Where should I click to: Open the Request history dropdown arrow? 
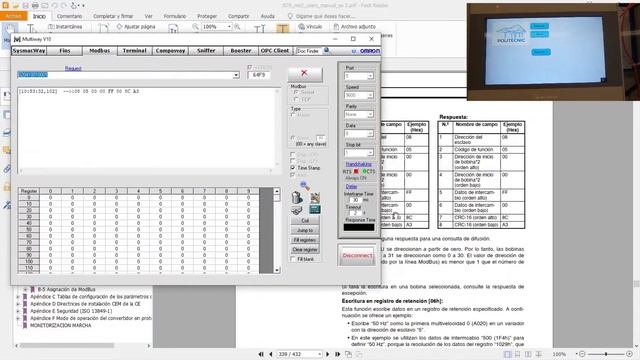236,75
